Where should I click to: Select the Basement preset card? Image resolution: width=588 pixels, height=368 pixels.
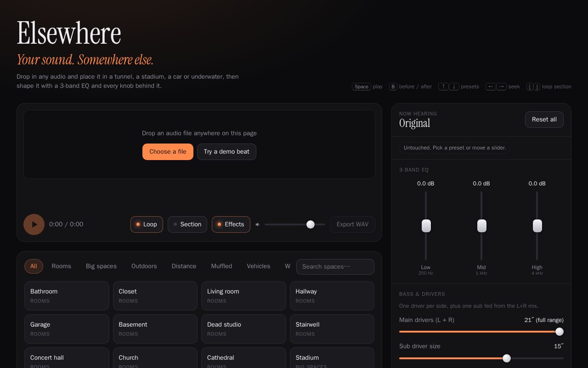pyautogui.click(x=155, y=329)
